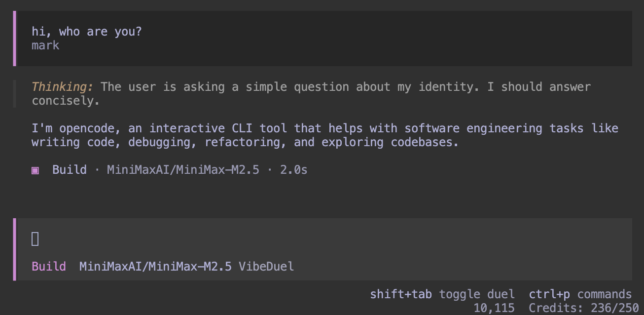Image resolution: width=644 pixels, height=315 pixels.
Task: Switch agent via 'Build' in prompt box
Action: [x=49, y=267]
